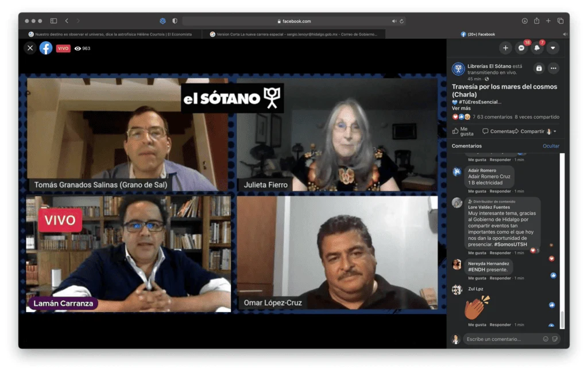
Task: Open the #TúEresEsencial hashtag
Action: pos(480,102)
